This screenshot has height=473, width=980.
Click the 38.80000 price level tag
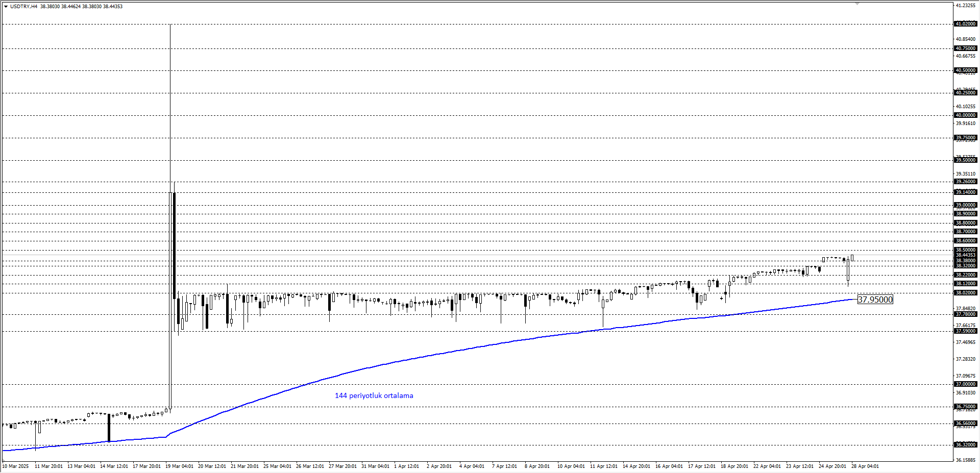point(966,223)
